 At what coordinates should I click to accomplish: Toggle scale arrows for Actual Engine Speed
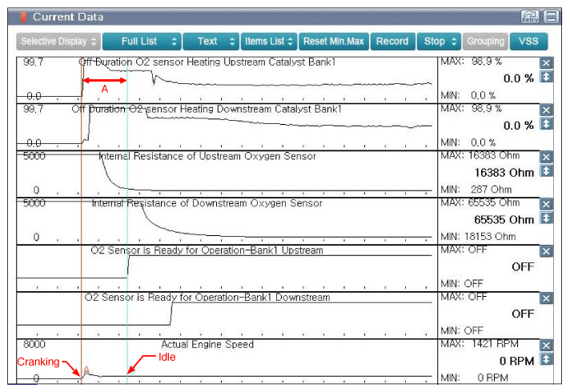pos(547,359)
